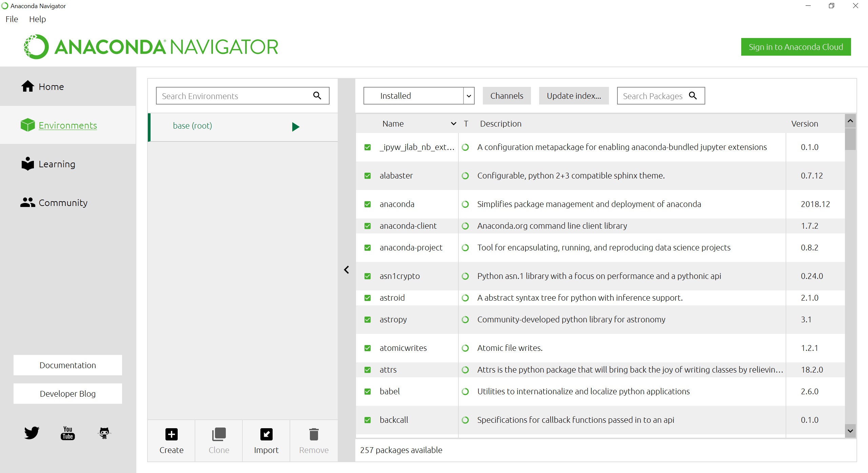Click type icon for atomicwrites package
Viewport: 868px width, 473px height.
coord(466,348)
